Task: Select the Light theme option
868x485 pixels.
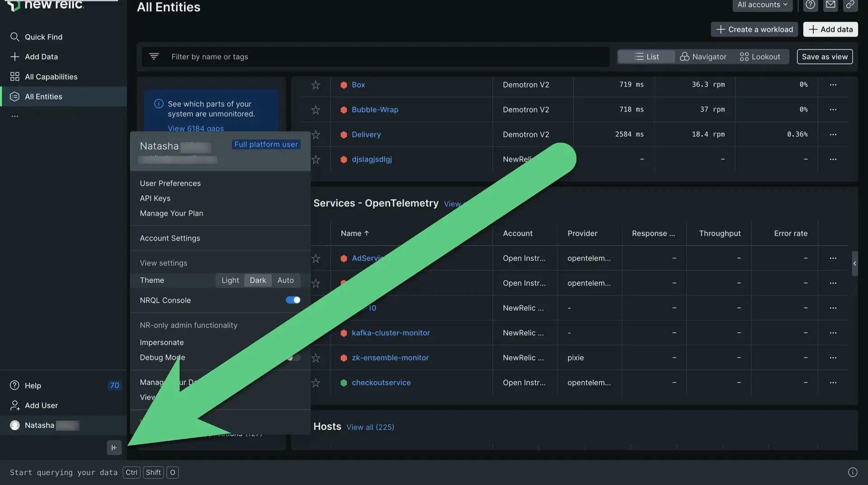Action: [230, 280]
